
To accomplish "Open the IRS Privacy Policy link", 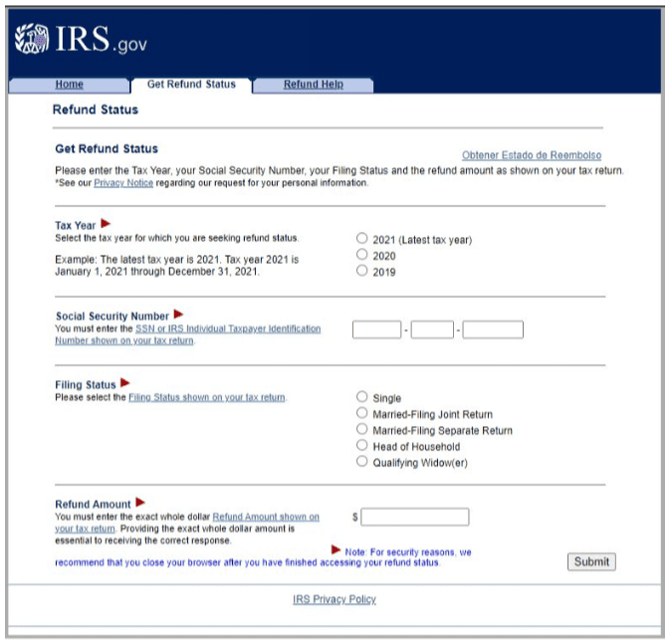I will (335, 599).
